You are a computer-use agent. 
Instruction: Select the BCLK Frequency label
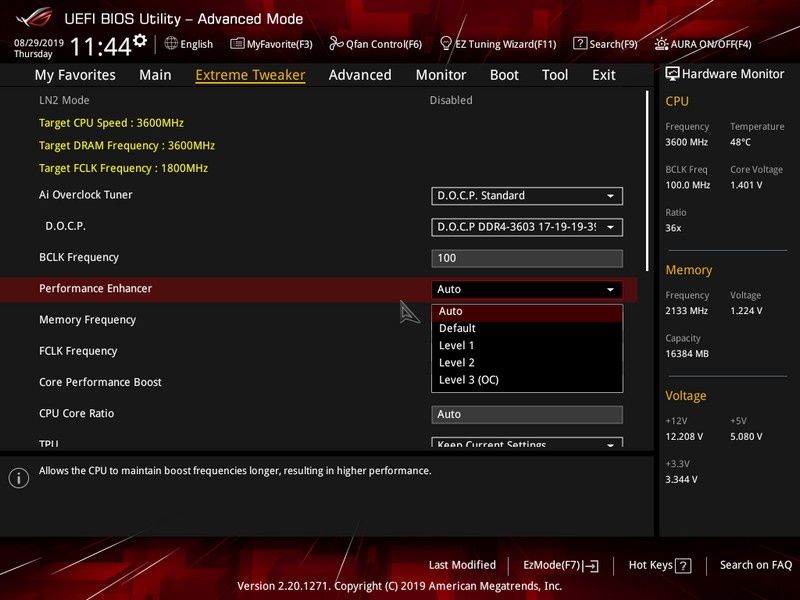pos(79,258)
